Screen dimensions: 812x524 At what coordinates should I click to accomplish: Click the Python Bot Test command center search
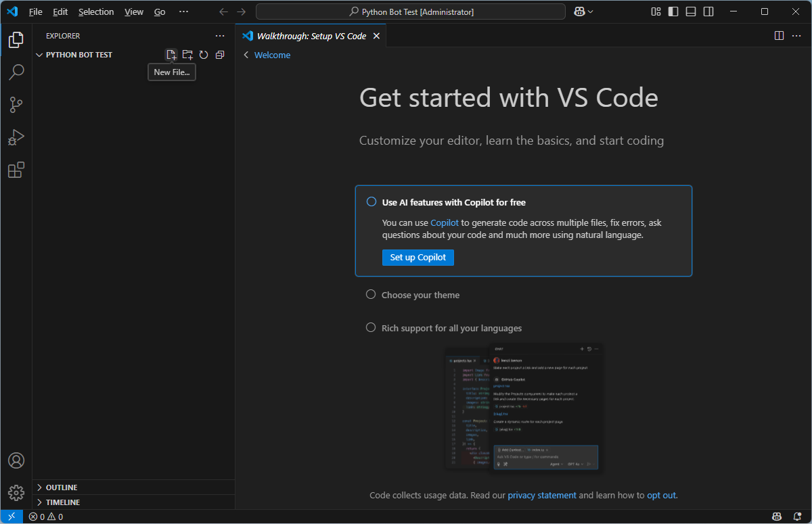pyautogui.click(x=411, y=11)
